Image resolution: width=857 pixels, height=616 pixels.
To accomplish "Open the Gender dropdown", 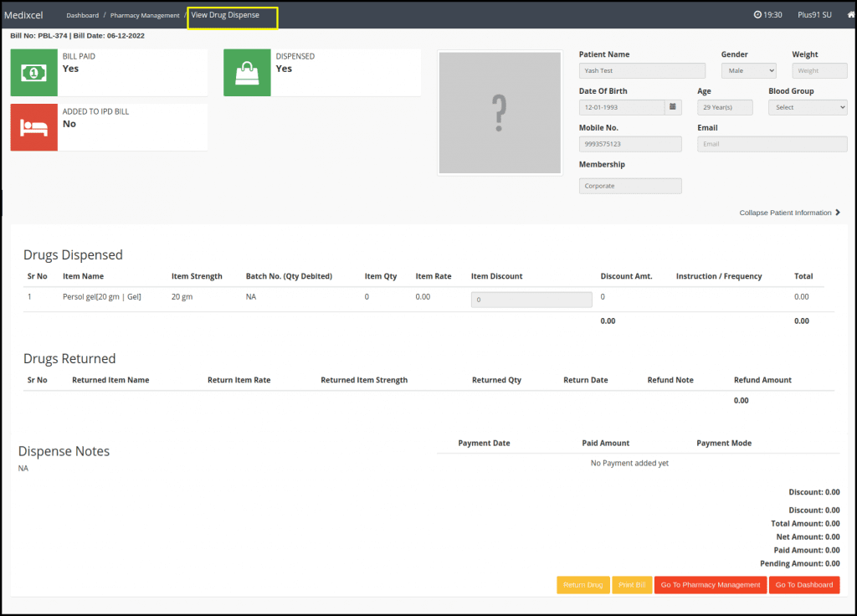I will click(748, 70).
